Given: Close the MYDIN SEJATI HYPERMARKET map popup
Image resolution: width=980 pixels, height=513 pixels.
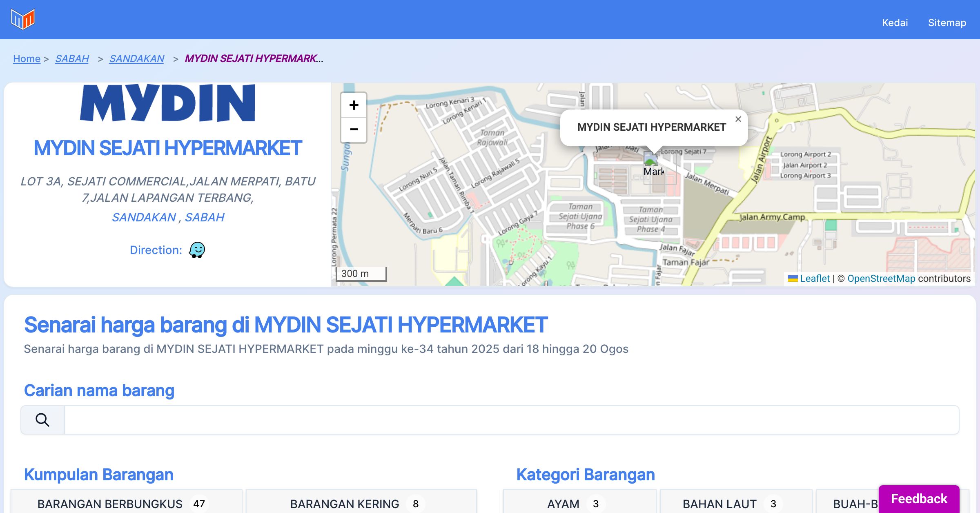Looking at the screenshot, I should pyautogui.click(x=738, y=119).
